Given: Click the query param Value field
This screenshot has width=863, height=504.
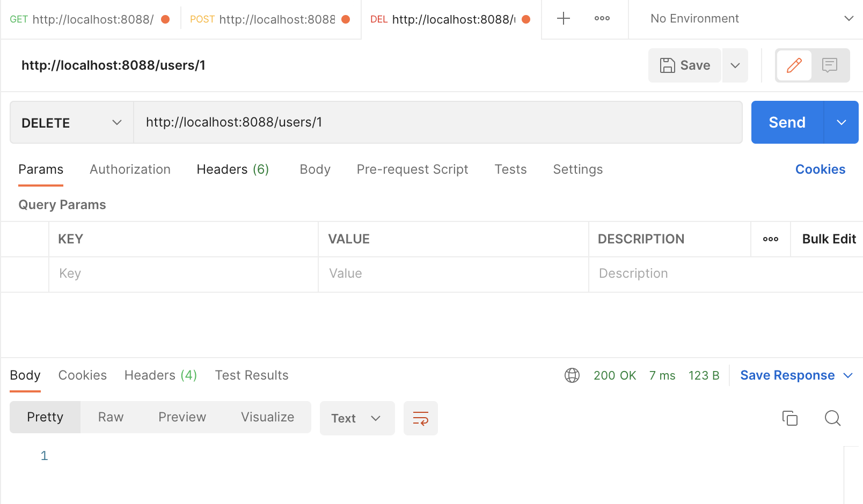Looking at the screenshot, I should (x=454, y=274).
